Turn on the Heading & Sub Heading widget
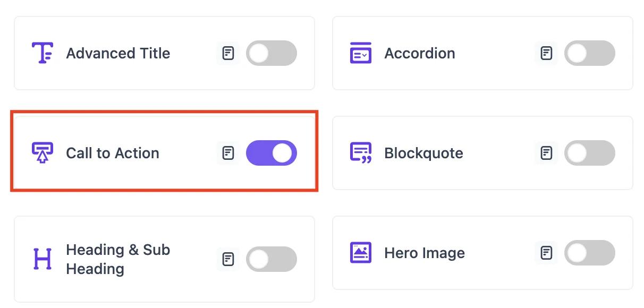The height and width of the screenshot is (308, 644). [271, 259]
